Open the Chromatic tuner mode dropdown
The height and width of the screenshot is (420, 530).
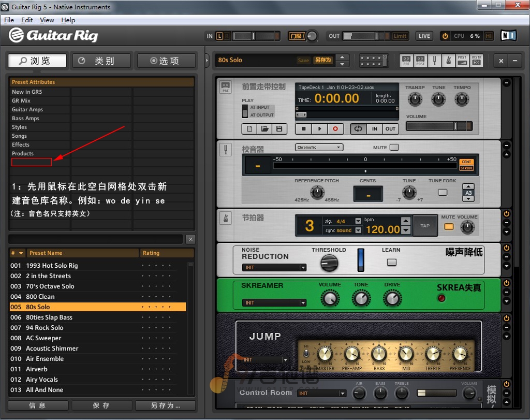(319, 148)
